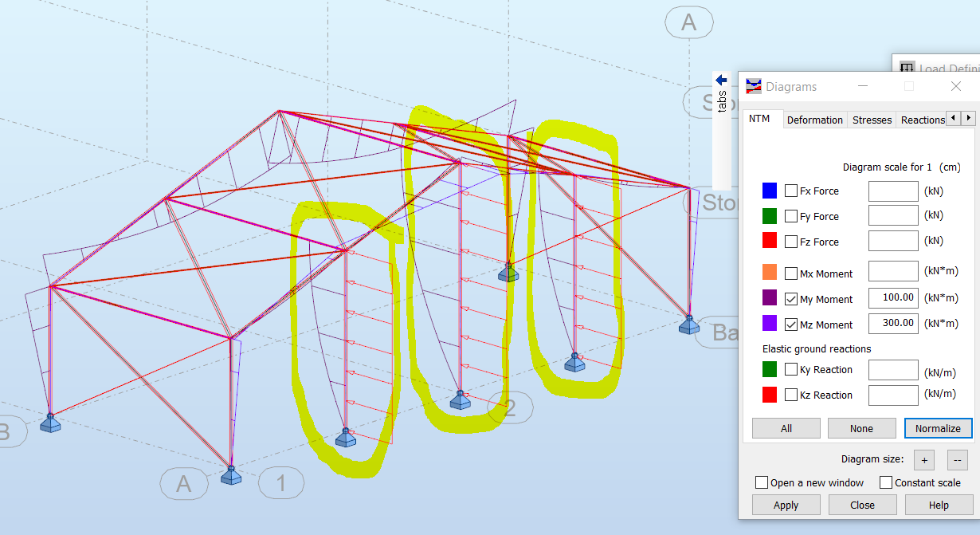The image size is (980, 535).
Task: Click the Diagrams dialog title bar icon
Action: click(752, 86)
